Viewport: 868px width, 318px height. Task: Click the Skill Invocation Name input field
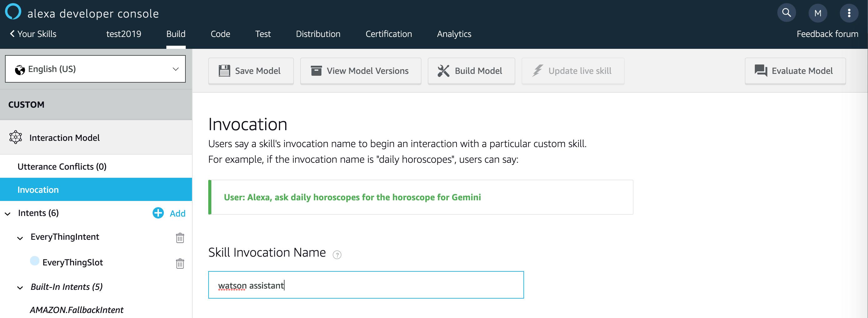pos(366,285)
